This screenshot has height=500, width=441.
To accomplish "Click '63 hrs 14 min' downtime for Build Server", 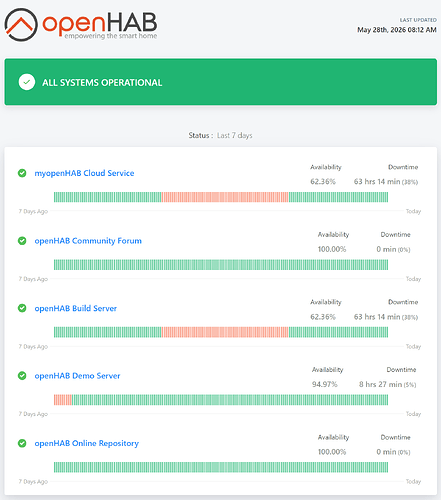I will coord(377,317).
